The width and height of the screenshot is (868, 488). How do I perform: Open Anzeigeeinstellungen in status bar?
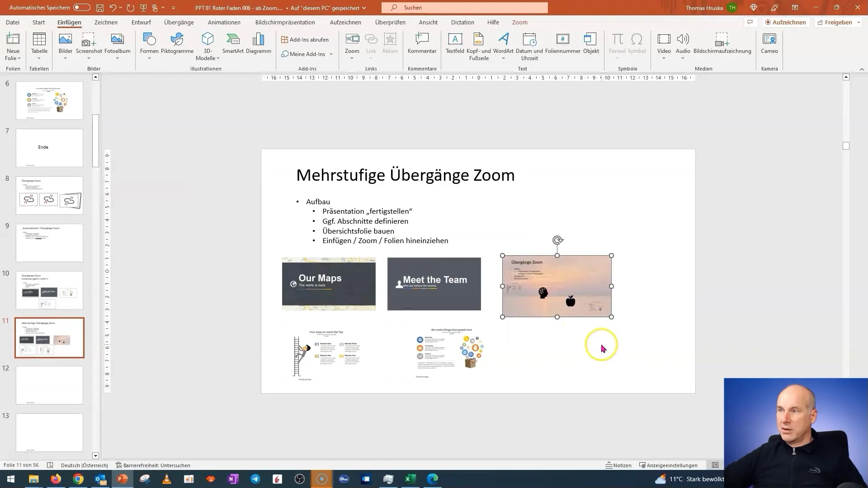[668, 465]
